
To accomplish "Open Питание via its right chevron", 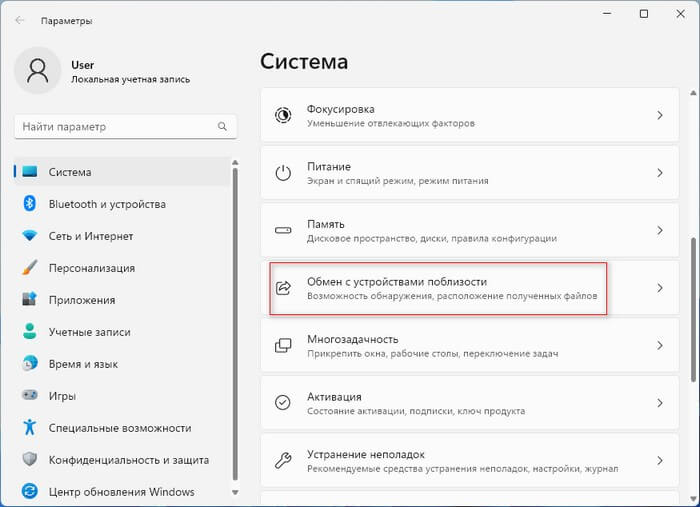I will 660,173.
